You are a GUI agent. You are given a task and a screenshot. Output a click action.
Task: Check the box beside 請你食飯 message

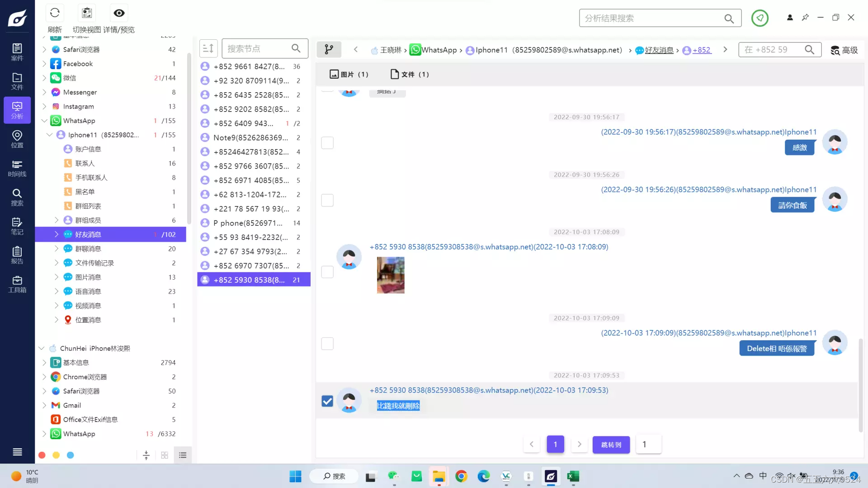click(x=327, y=200)
